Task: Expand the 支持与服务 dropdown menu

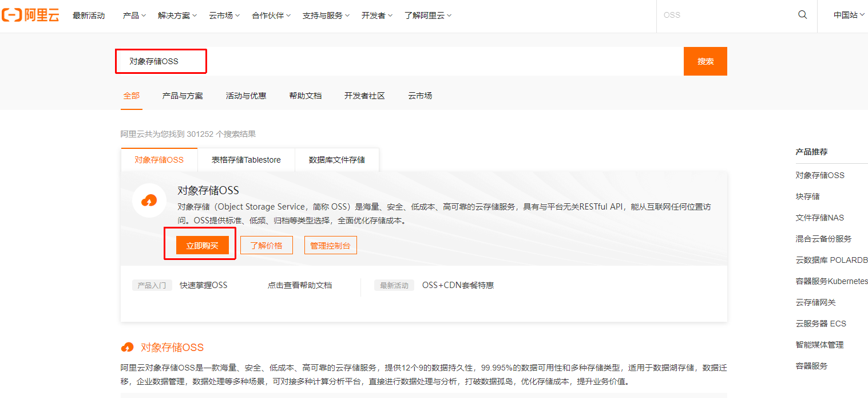Action: click(326, 15)
